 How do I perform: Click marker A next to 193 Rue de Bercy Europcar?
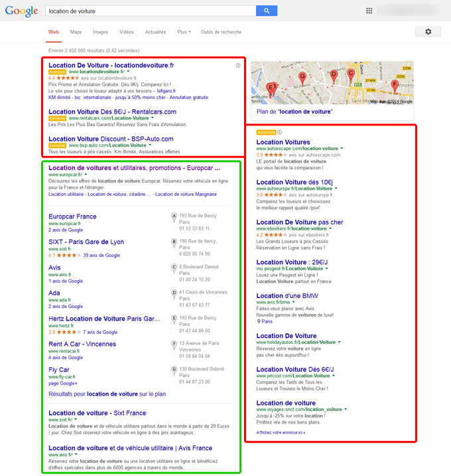[x=174, y=217]
